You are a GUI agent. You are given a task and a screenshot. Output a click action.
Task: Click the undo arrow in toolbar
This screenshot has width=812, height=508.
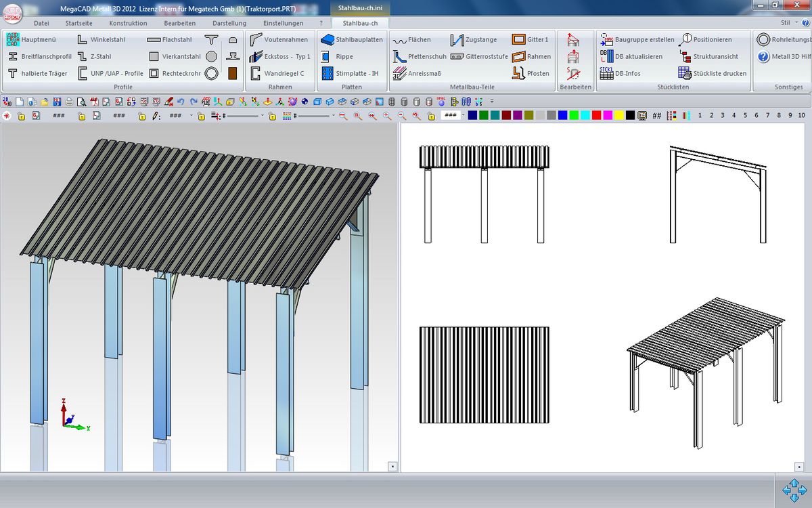click(181, 102)
